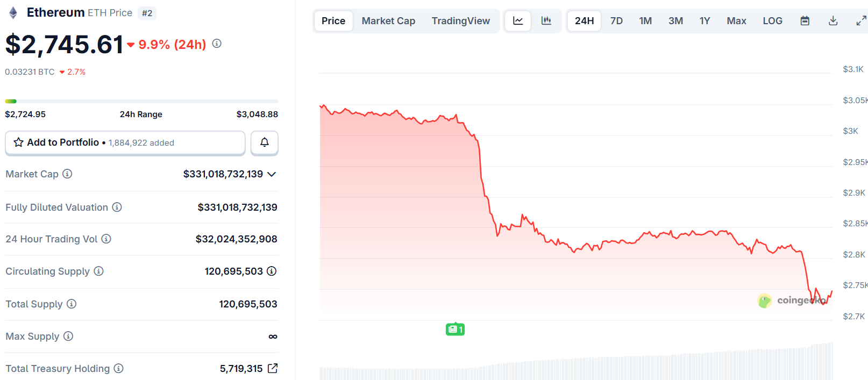The height and width of the screenshot is (380, 868).
Task: Click the 9.9% (24h) change text
Action: tap(172, 45)
